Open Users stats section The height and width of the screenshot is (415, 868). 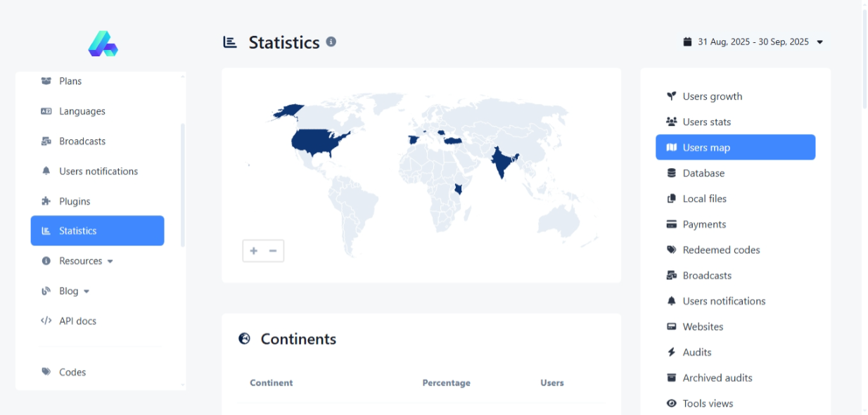point(706,122)
